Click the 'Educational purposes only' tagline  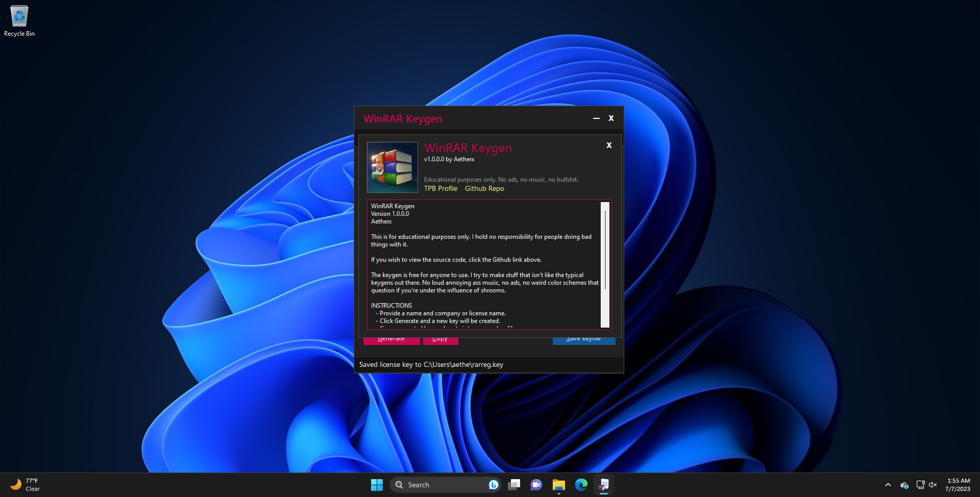(501, 180)
